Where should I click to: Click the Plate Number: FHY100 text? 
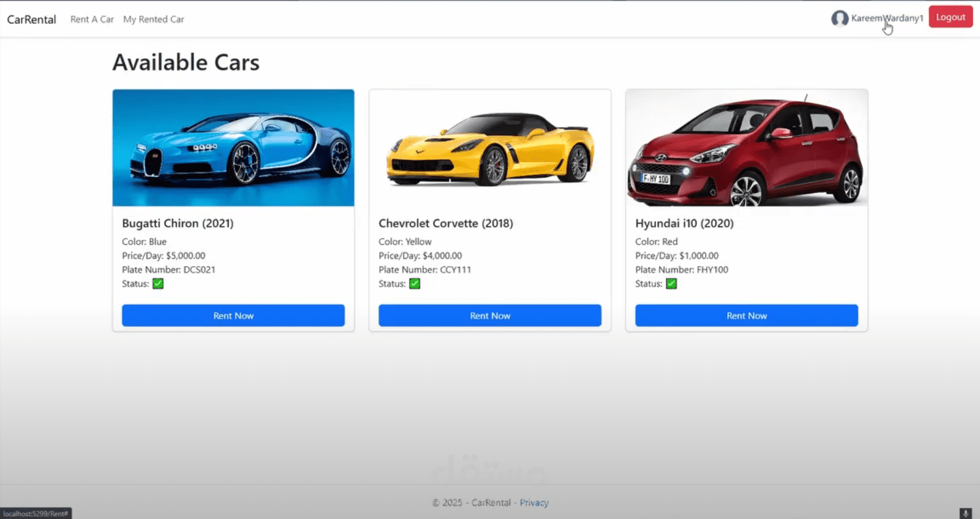pyautogui.click(x=682, y=270)
